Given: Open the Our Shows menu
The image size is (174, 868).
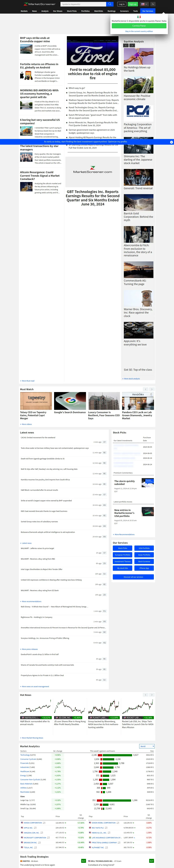Looking at the screenshot, I should coord(58,11).
